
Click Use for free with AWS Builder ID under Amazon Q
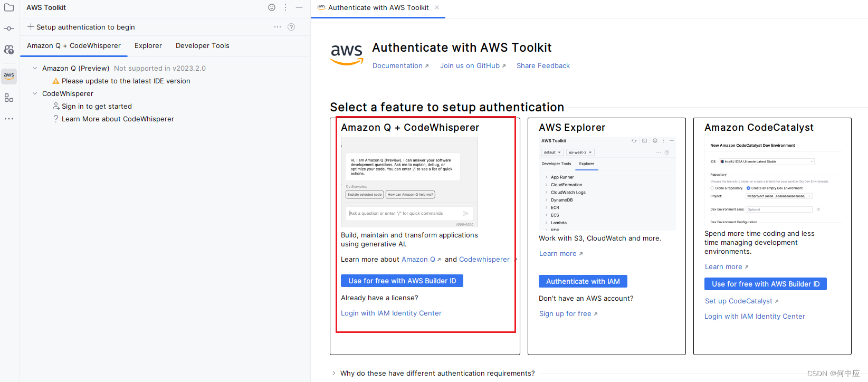pos(402,281)
